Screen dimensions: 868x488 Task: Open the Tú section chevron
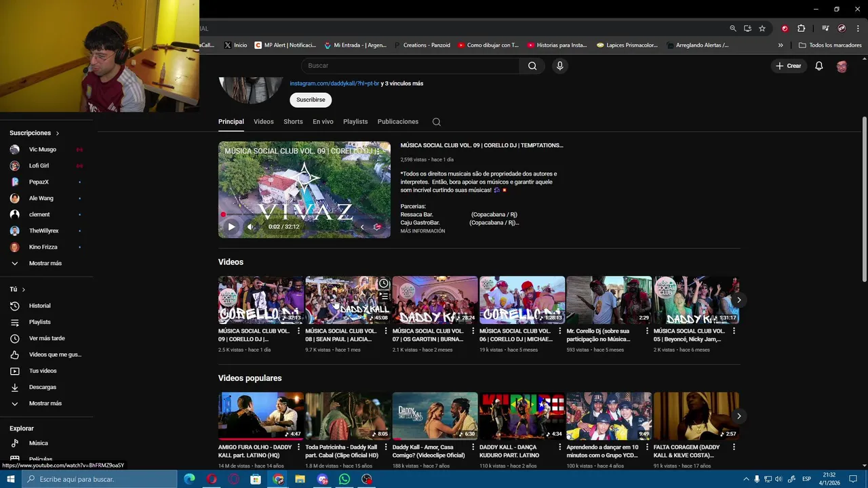(24, 289)
